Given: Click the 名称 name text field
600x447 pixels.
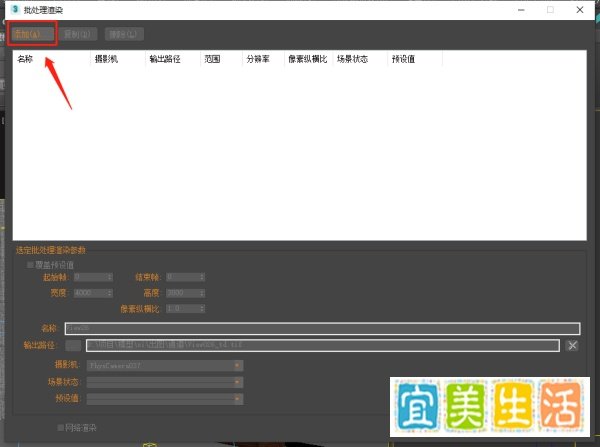Looking at the screenshot, I should tap(323, 328).
